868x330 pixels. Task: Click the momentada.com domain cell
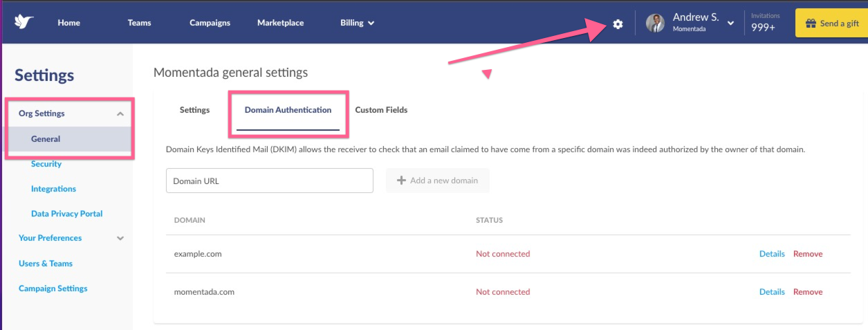tap(204, 292)
